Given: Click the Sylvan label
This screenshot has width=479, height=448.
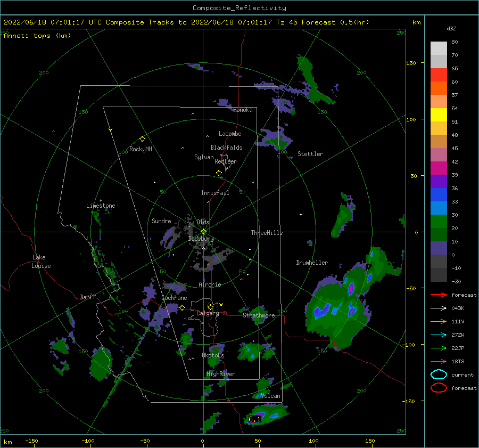Looking at the screenshot, I should (204, 157).
